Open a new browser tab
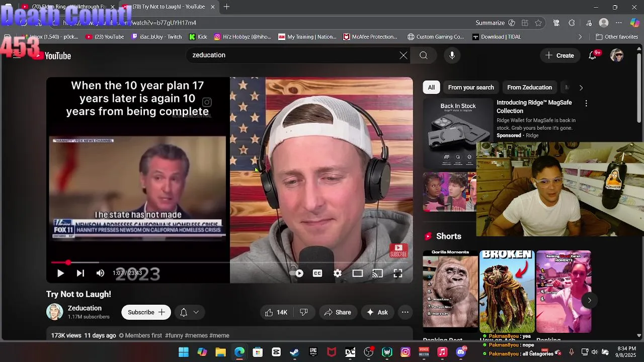The width and height of the screenshot is (644, 362). click(227, 7)
